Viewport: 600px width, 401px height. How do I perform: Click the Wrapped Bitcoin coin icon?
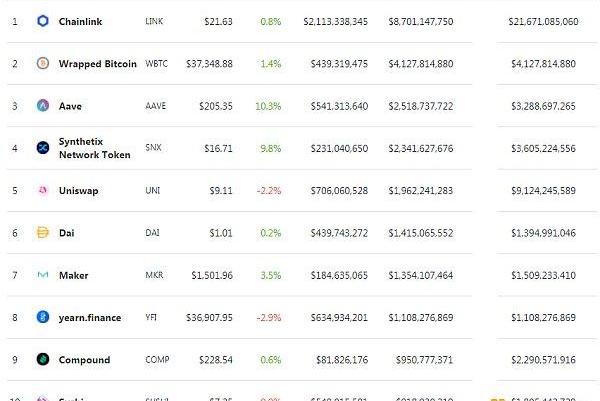[x=43, y=63]
